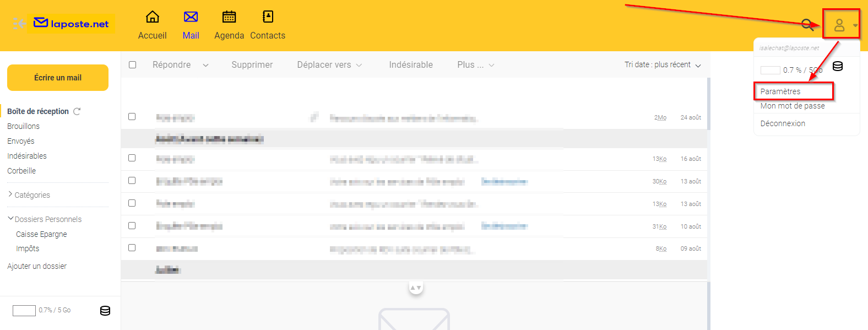Screen dimensions: 868x330
Task: Click the laposte.net logo
Action: 72,24
